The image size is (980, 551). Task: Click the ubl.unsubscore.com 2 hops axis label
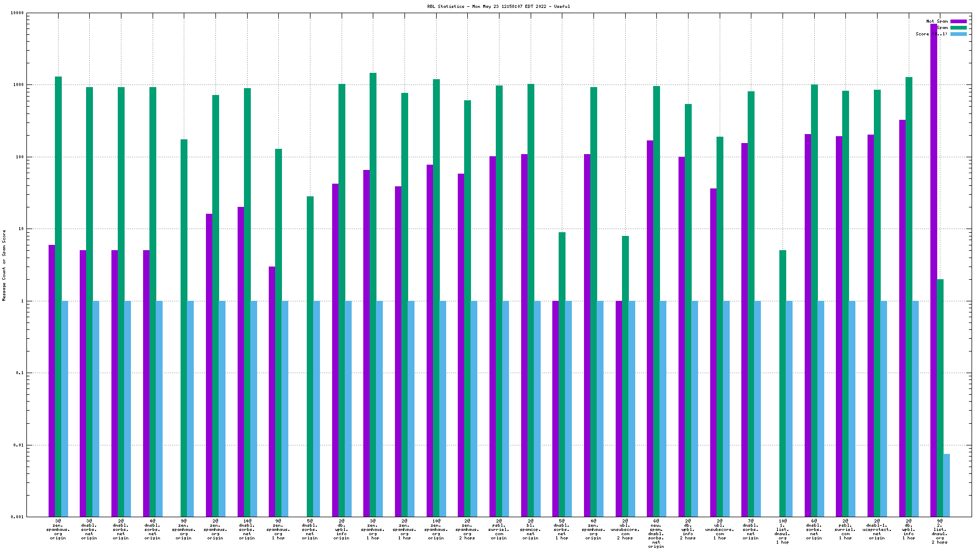tap(625, 529)
